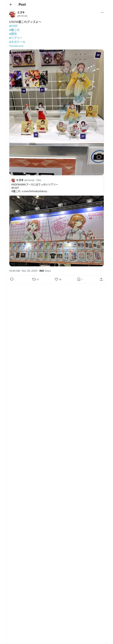
Task: Click the repost icon with 13
Action: 34,279
